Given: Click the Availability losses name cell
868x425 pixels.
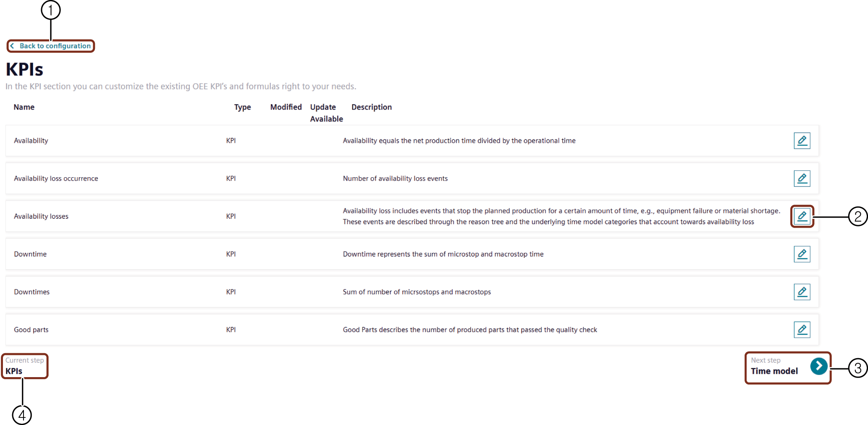Looking at the screenshot, I should 41,216.
